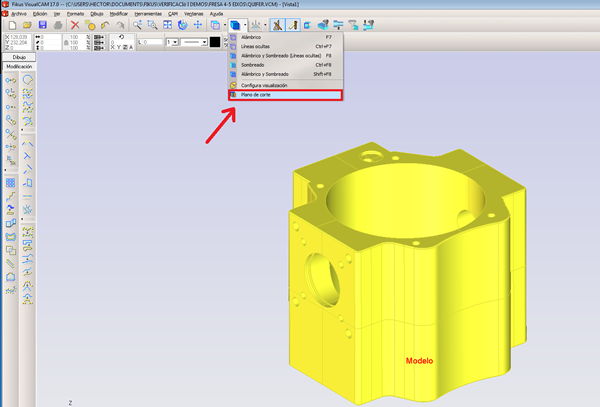Switch to the Modificación tab

19,67
